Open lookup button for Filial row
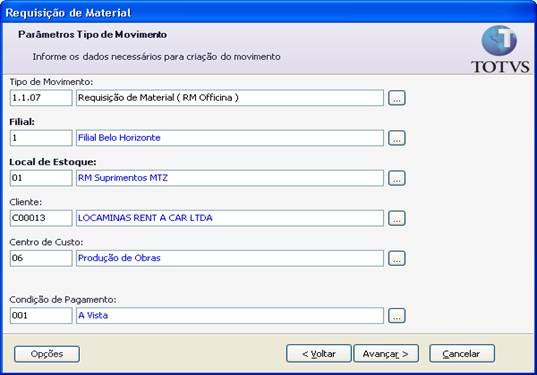Viewport: 537px width, 375px height. (397, 138)
